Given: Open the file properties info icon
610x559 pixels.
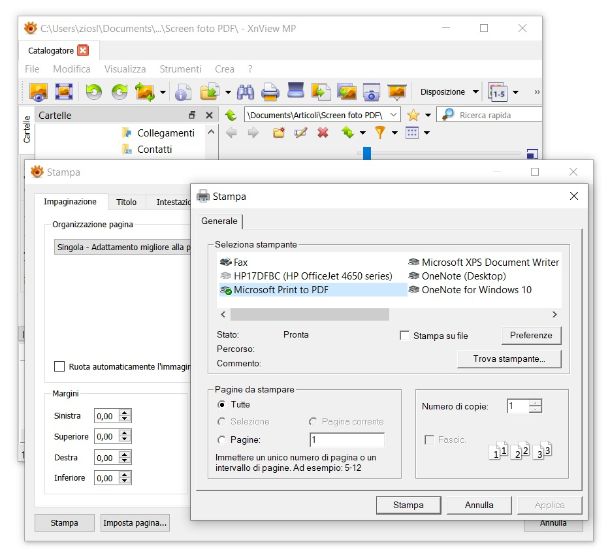Looking at the screenshot, I should pyautogui.click(x=183, y=93).
